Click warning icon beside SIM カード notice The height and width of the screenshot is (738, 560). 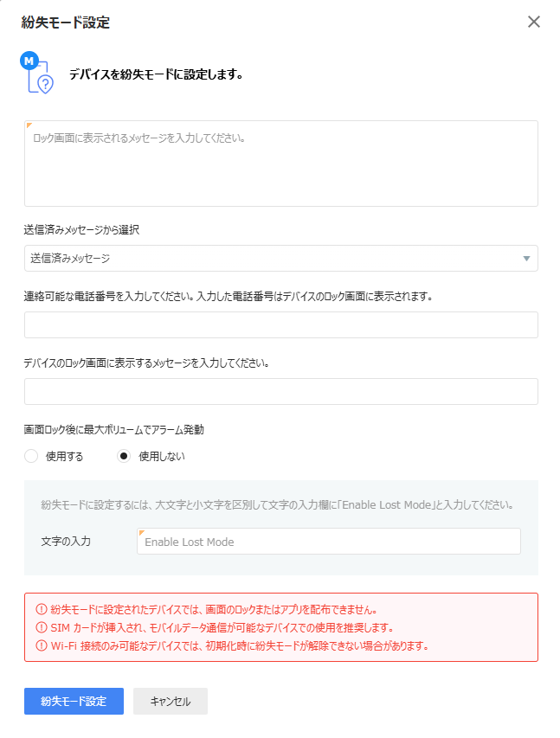(x=42, y=627)
